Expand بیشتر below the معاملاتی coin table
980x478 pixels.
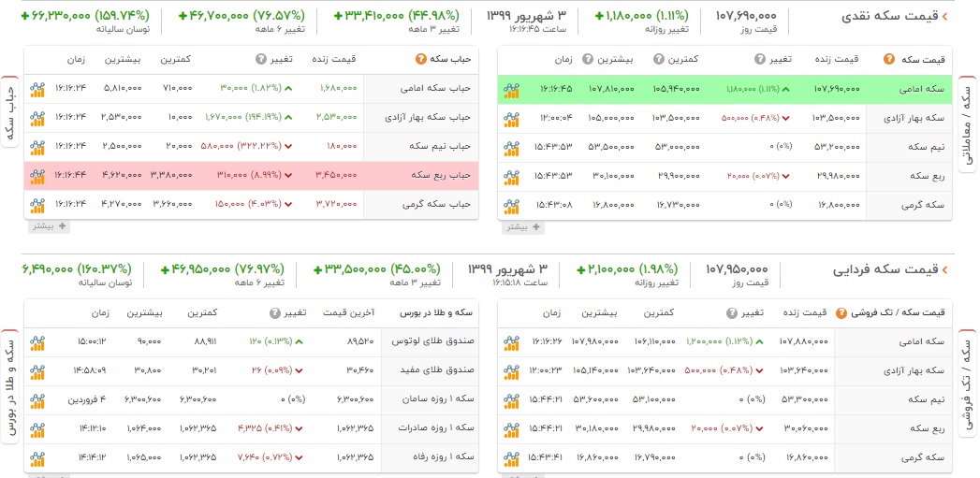coord(523,227)
